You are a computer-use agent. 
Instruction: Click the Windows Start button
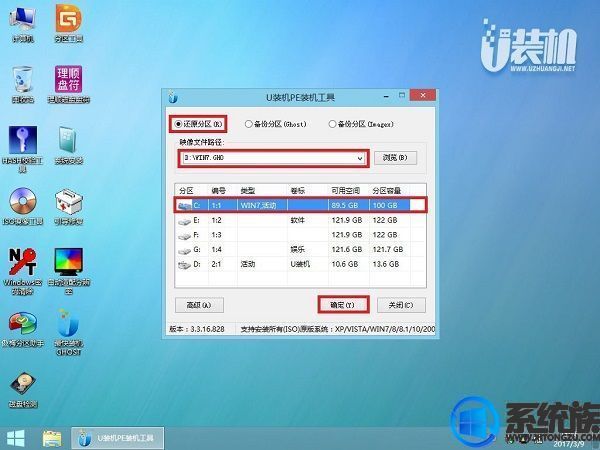16,439
